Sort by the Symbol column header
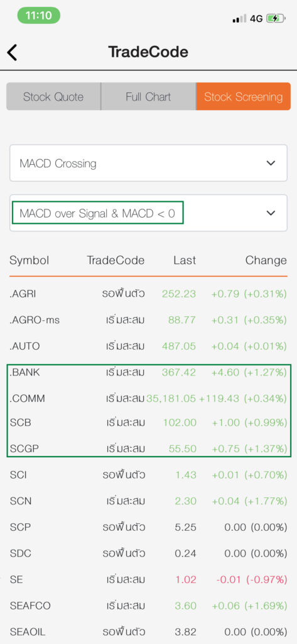The height and width of the screenshot is (644, 297). point(29,260)
